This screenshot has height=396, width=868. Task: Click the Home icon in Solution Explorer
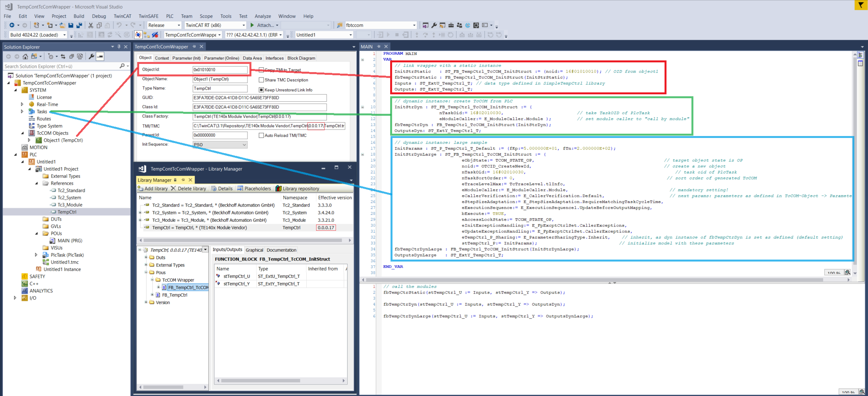click(25, 57)
